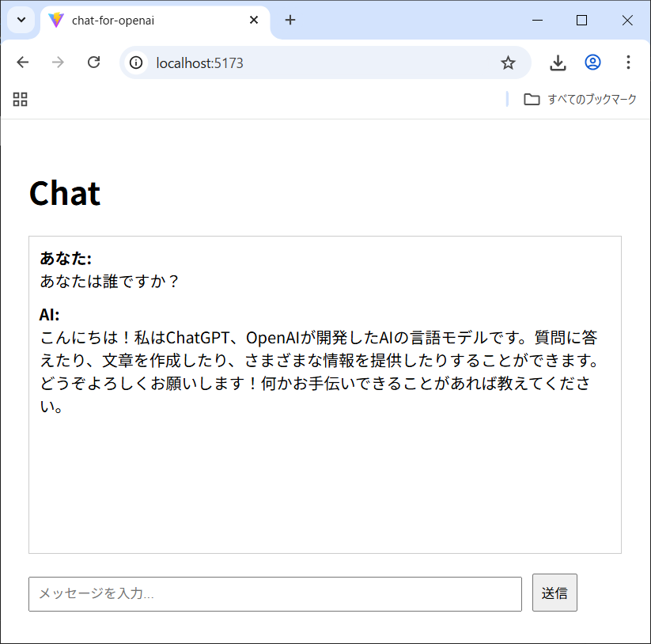Open the Chrome three-dot menu
651x644 pixels.
pyautogui.click(x=628, y=63)
